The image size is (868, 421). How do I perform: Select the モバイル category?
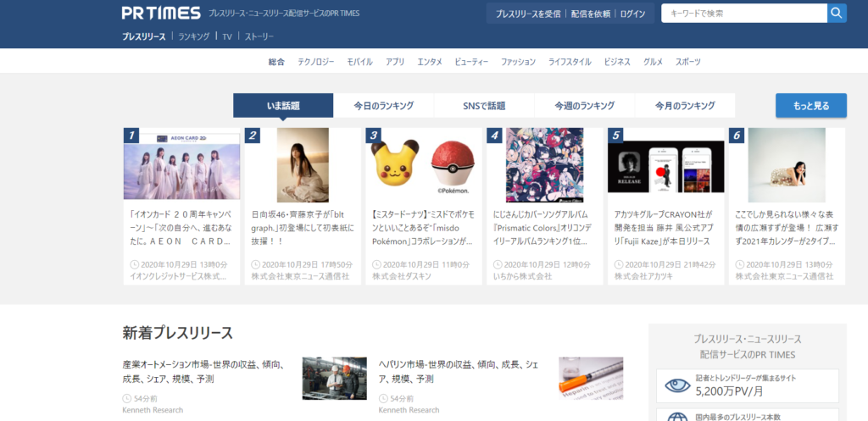click(x=359, y=62)
